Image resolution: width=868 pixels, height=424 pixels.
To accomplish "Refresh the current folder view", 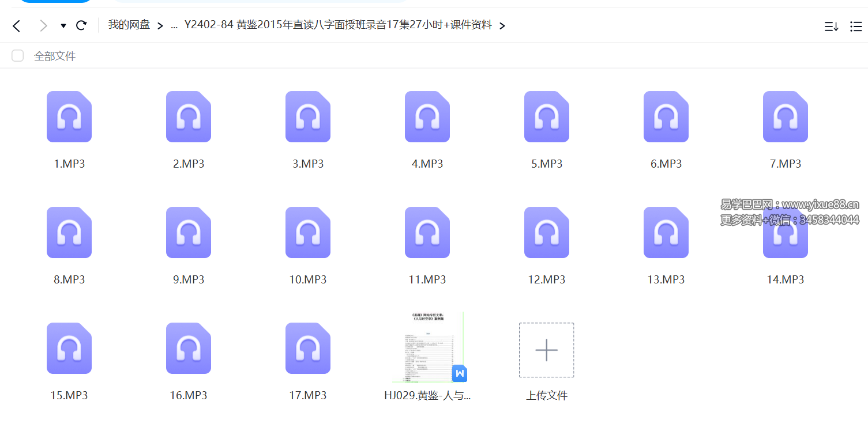I will point(81,25).
